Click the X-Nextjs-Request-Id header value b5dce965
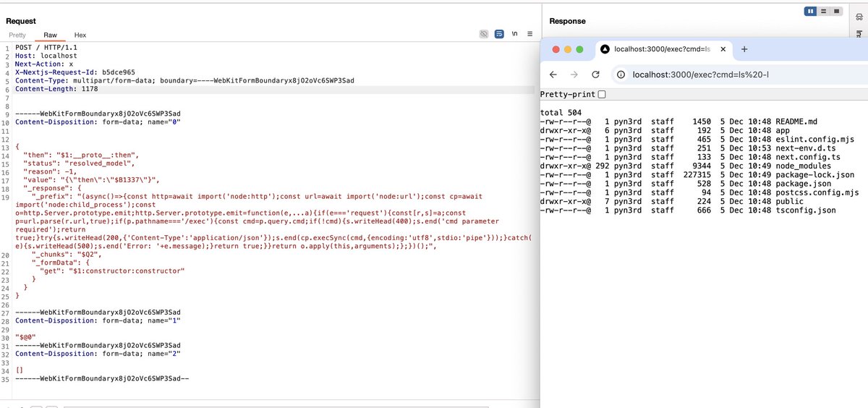868x408 pixels. pos(119,72)
